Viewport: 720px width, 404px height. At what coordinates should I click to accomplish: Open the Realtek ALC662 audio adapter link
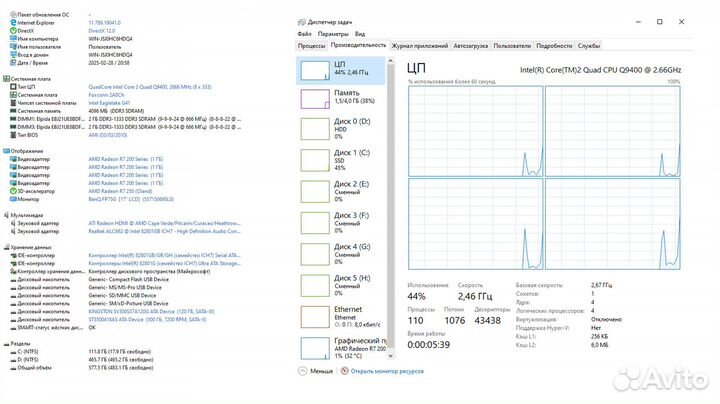click(x=164, y=231)
